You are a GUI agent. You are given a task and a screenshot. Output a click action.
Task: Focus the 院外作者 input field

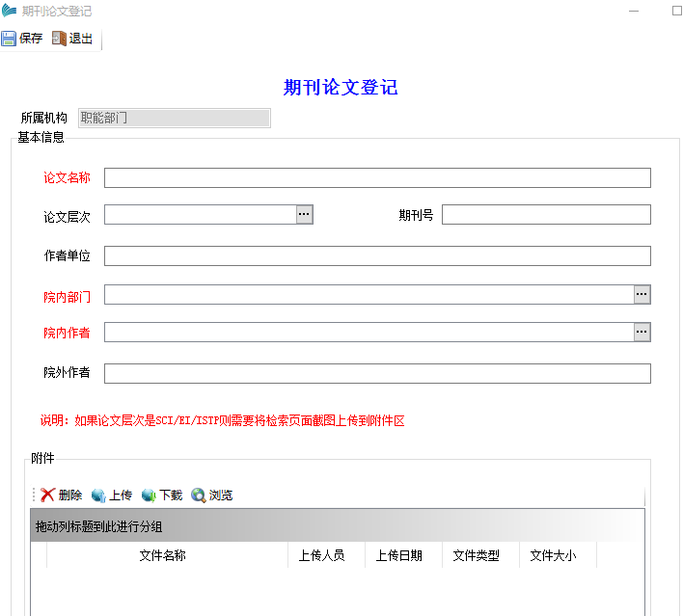(x=377, y=373)
